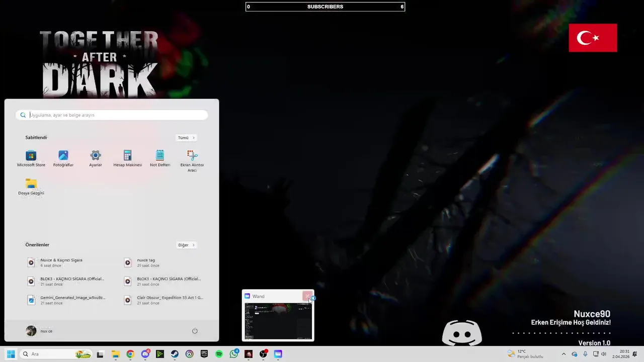Click the power button in Start menu
The image size is (644, 362).
pos(195,331)
